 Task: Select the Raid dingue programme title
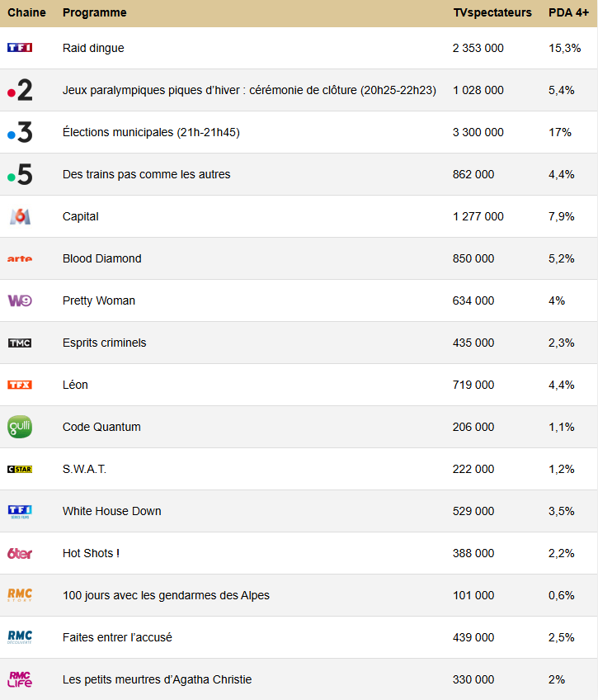[x=93, y=48]
